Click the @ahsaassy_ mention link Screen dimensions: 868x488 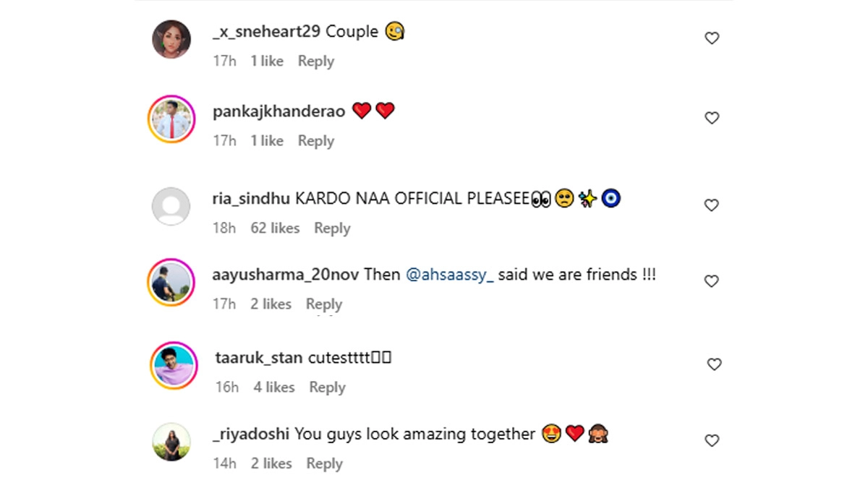450,275
